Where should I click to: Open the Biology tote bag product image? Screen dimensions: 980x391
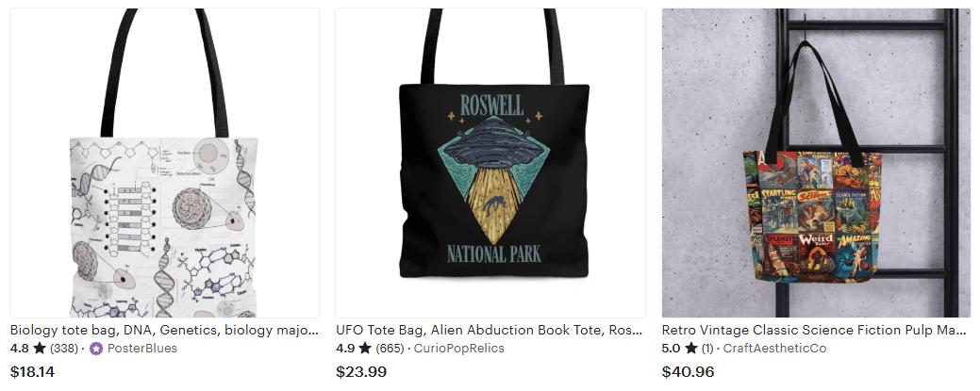pyautogui.click(x=164, y=163)
